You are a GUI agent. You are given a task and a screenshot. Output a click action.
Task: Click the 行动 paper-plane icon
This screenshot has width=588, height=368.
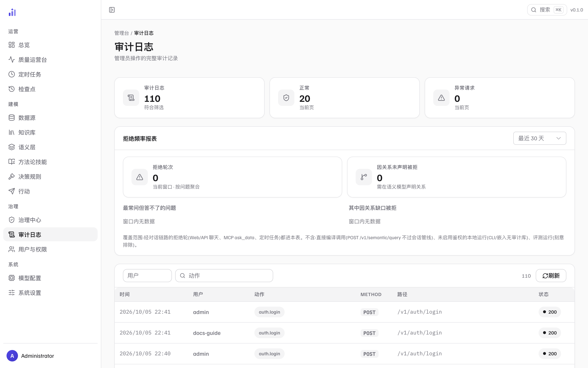[x=12, y=191]
